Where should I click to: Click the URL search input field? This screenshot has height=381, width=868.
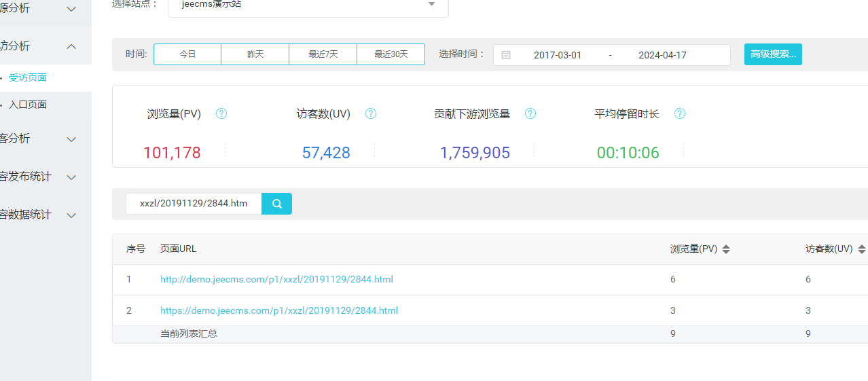point(194,204)
